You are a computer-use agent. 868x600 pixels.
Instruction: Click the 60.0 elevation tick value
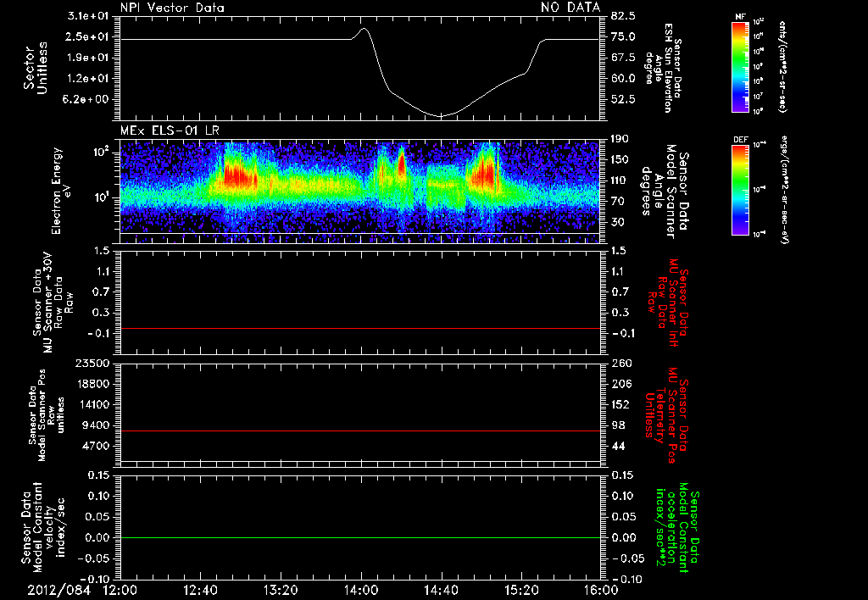(x=623, y=79)
